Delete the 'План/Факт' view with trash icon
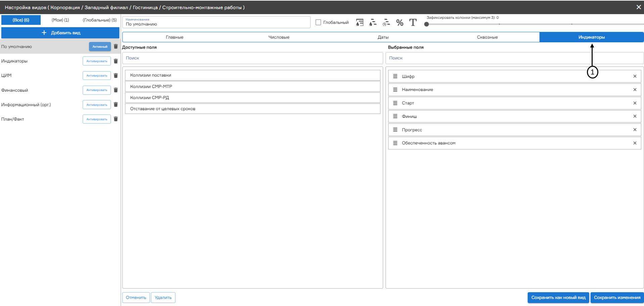 pos(116,119)
